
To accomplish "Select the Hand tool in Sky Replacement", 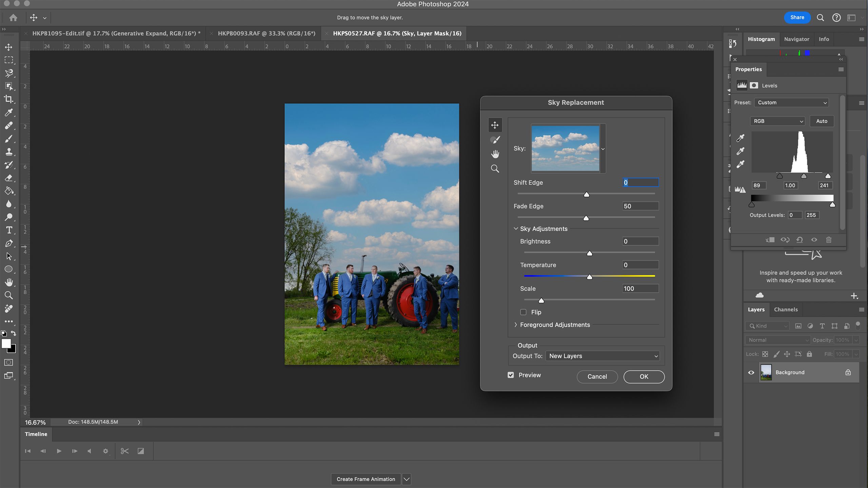I will click(495, 154).
